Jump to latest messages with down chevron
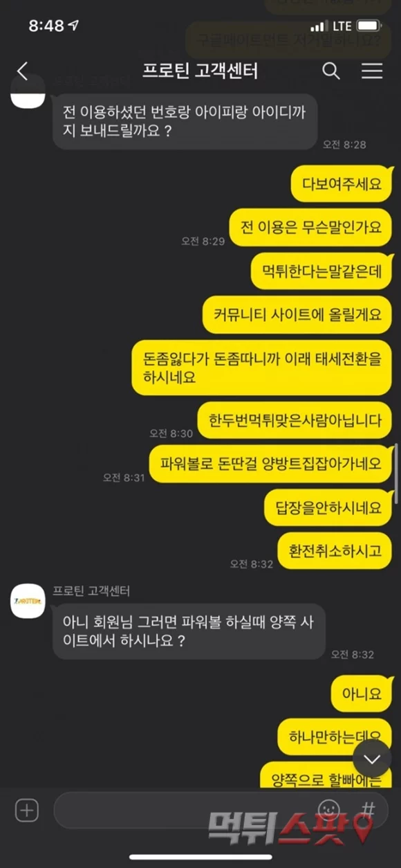401x868 pixels. click(372, 759)
